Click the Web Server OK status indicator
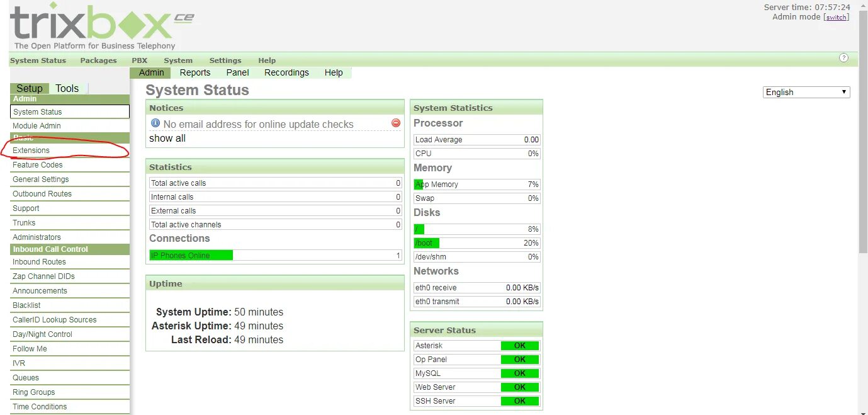Screen dimensions: 868x415 click(520, 387)
